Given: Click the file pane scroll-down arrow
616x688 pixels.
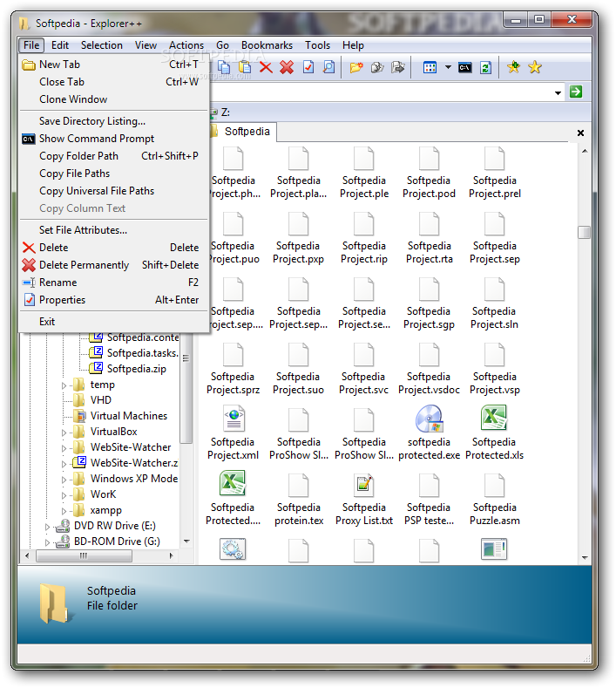Looking at the screenshot, I should (x=585, y=558).
